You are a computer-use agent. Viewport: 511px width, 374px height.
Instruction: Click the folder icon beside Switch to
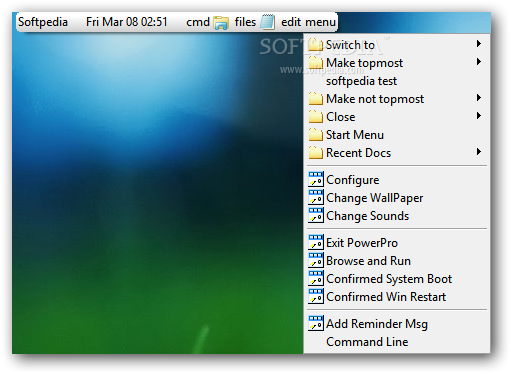click(316, 45)
